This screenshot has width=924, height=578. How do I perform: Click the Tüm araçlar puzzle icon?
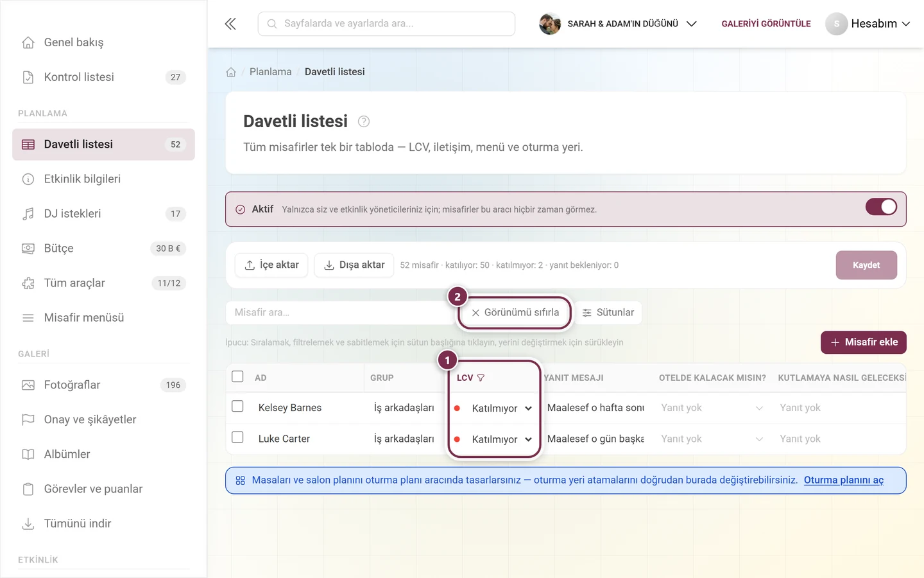(28, 283)
